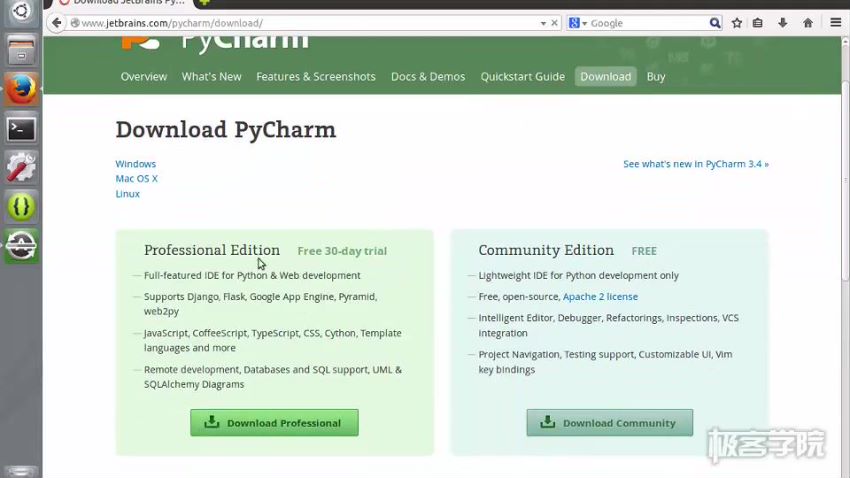Open the What's New navigation item
The height and width of the screenshot is (478, 850).
click(x=211, y=76)
